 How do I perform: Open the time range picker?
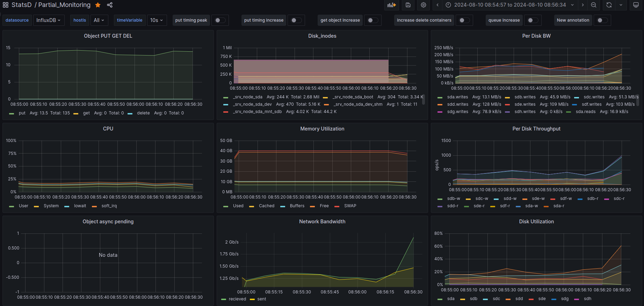[x=509, y=5]
